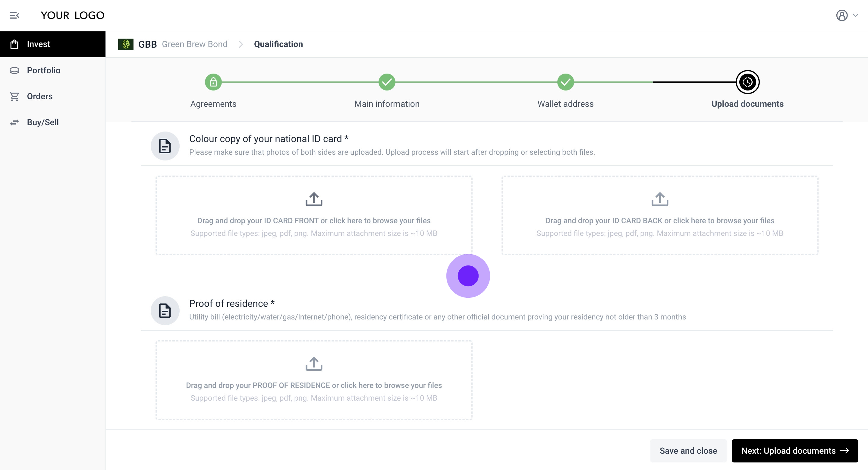Click the Upload documents clock step icon
The image size is (868, 470).
coord(747,82)
